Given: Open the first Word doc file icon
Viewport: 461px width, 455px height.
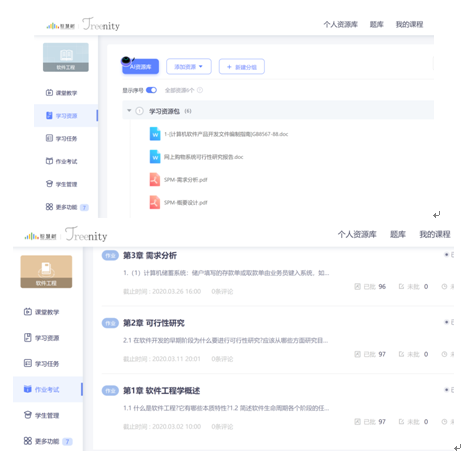Looking at the screenshot, I should pyautogui.click(x=155, y=134).
